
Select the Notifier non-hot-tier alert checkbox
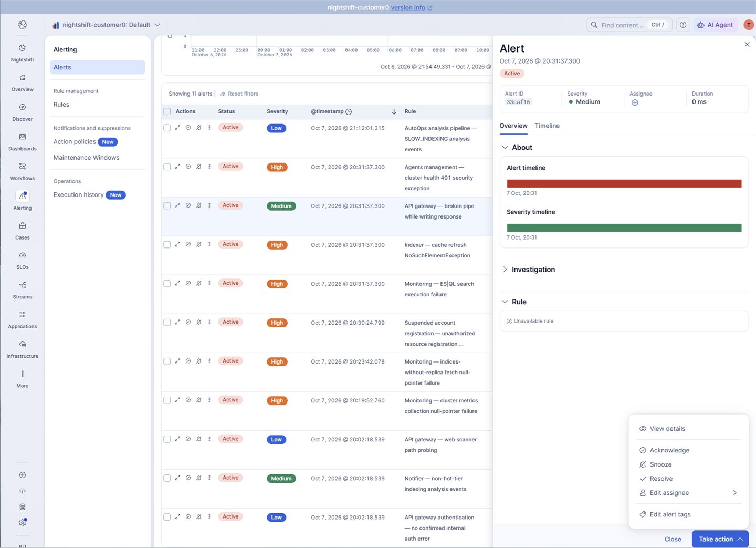click(167, 478)
